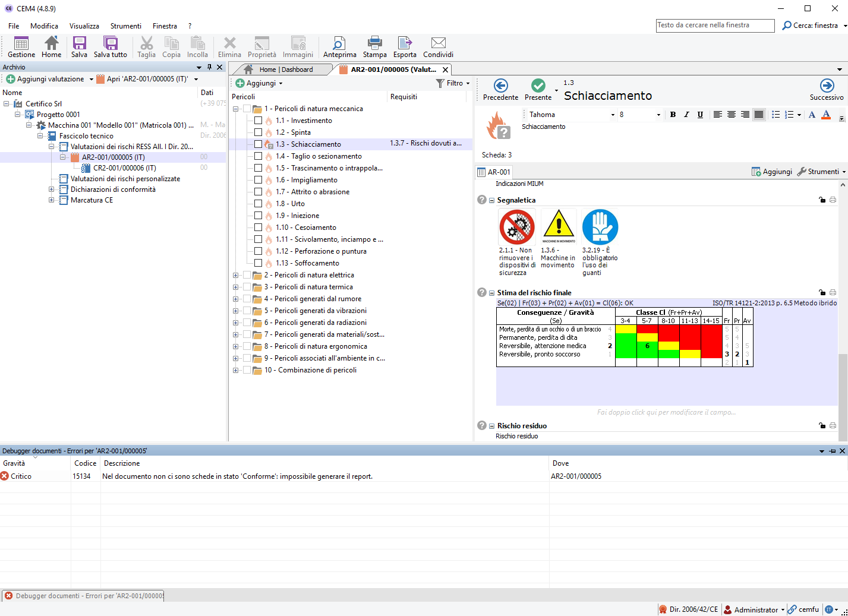Screen dimensions: 848x616
Task: Click the search text input field
Action: (x=715, y=26)
